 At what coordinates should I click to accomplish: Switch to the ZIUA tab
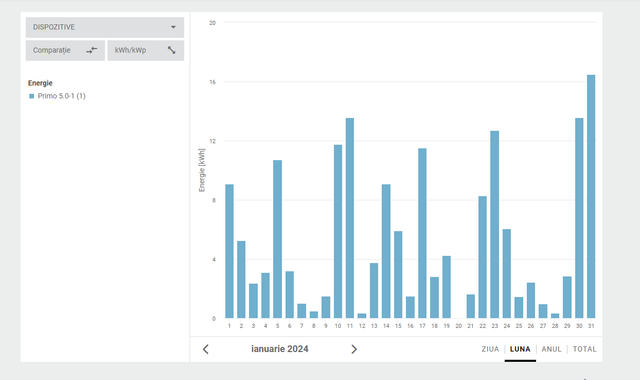click(490, 349)
